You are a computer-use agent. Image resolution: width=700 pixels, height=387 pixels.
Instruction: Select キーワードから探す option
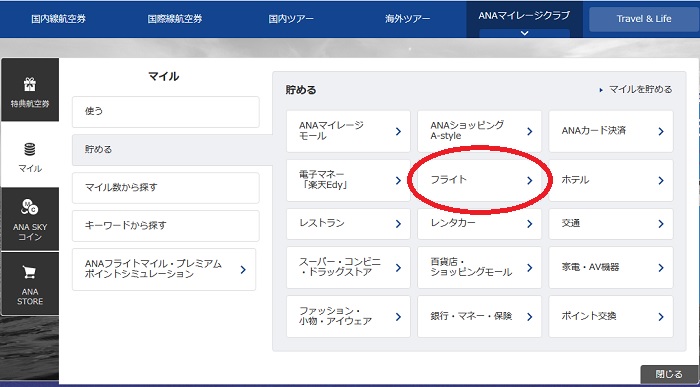[166, 225]
